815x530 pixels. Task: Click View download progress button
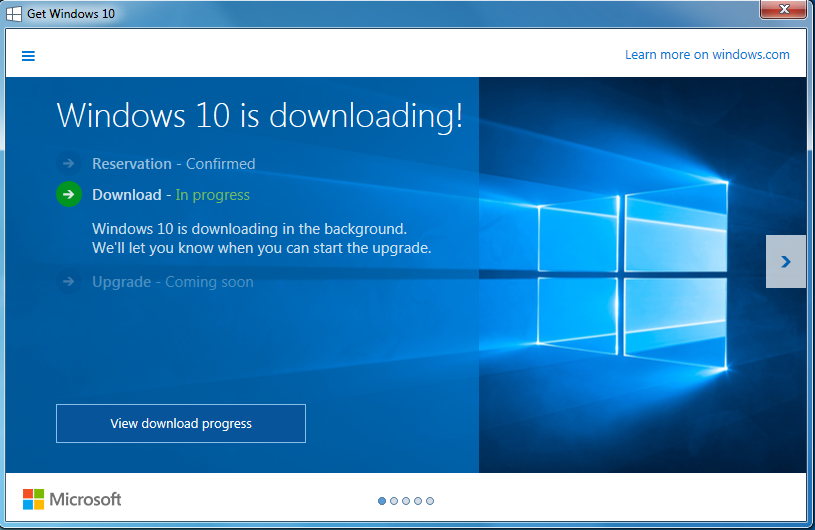181,423
